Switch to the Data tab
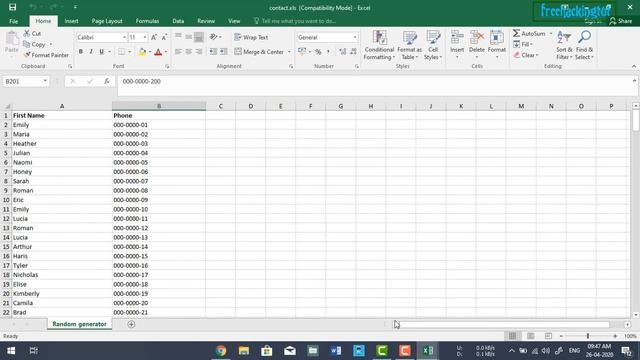This screenshot has height=360, width=640. click(178, 21)
